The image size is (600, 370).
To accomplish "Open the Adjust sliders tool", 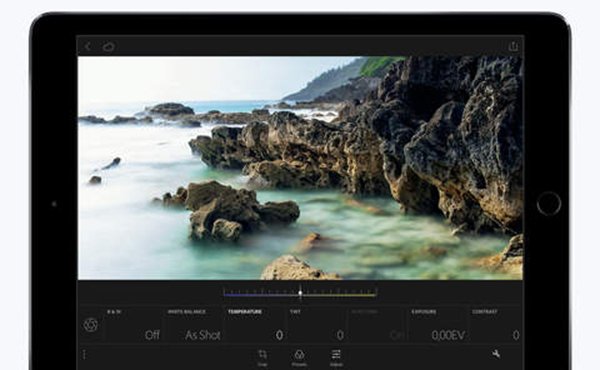I will pos(336,357).
